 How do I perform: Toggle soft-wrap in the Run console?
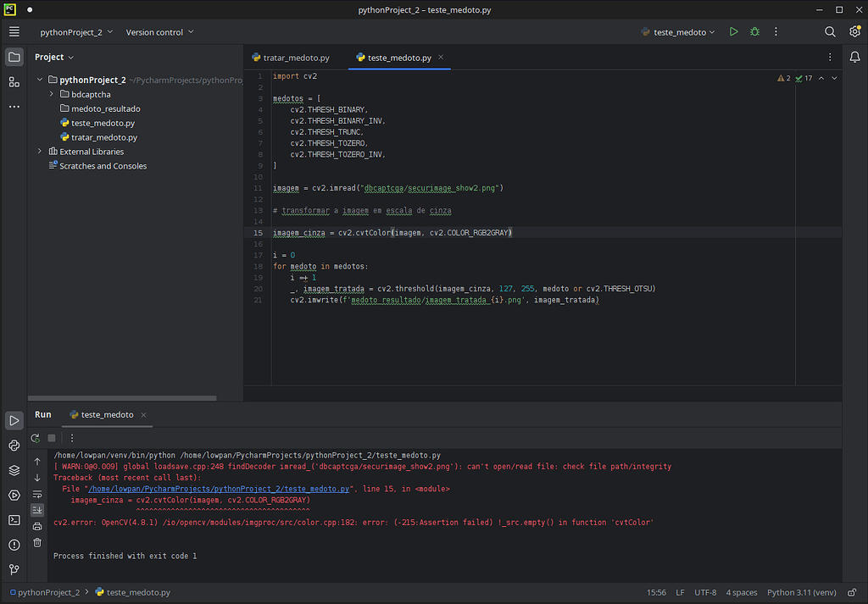tap(37, 494)
